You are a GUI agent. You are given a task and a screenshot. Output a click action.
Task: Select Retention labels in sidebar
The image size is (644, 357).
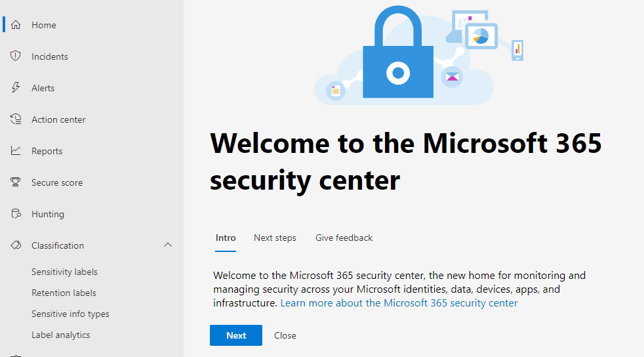[64, 293]
